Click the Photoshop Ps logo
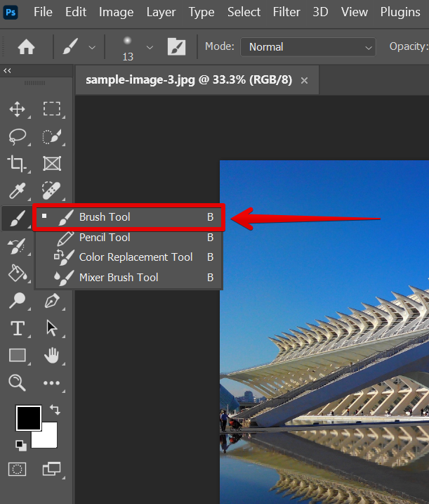 point(11,12)
